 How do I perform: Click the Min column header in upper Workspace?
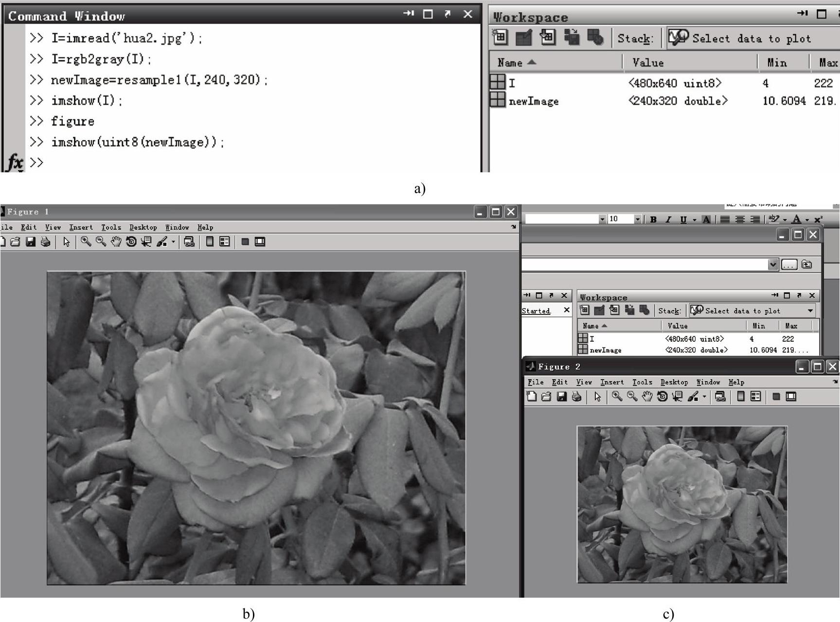click(x=783, y=62)
